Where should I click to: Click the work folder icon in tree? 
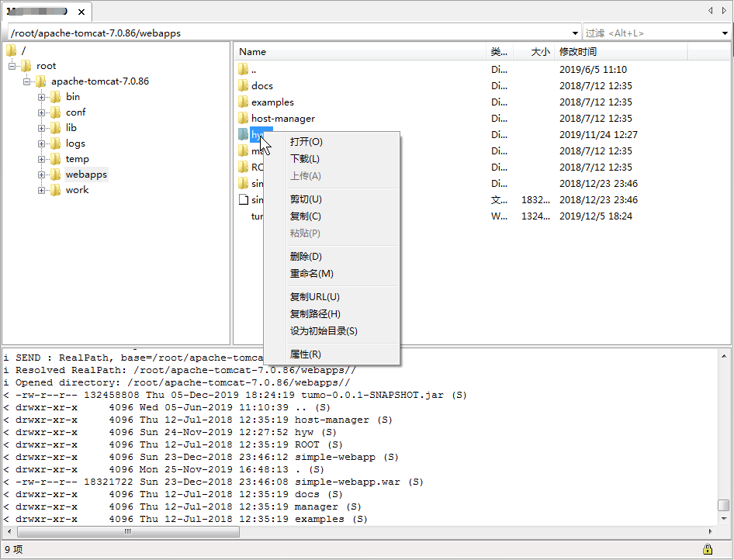tap(55, 190)
